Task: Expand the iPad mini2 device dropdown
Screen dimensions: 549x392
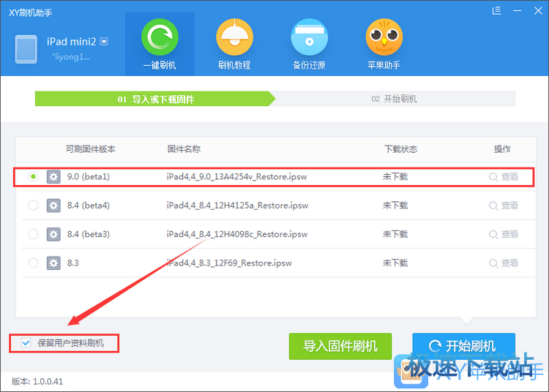Action: pyautogui.click(x=104, y=42)
